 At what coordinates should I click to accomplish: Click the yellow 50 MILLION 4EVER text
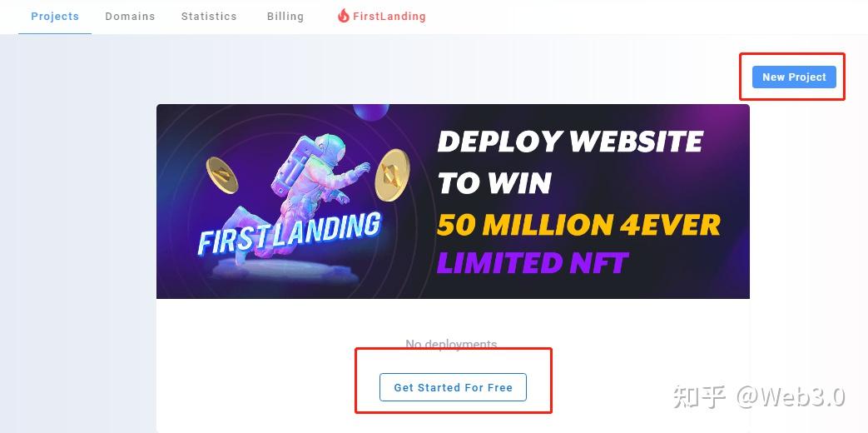pyautogui.click(x=578, y=225)
